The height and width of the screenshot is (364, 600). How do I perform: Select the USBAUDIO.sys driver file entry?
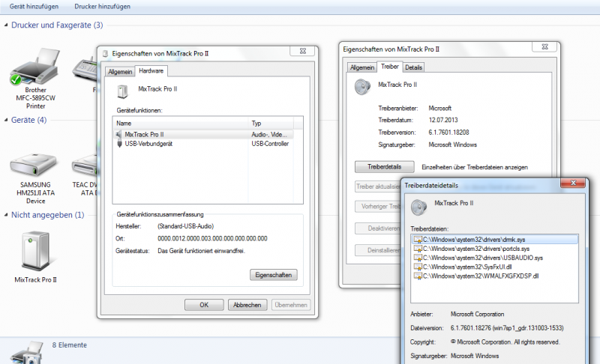pyautogui.click(x=495, y=258)
